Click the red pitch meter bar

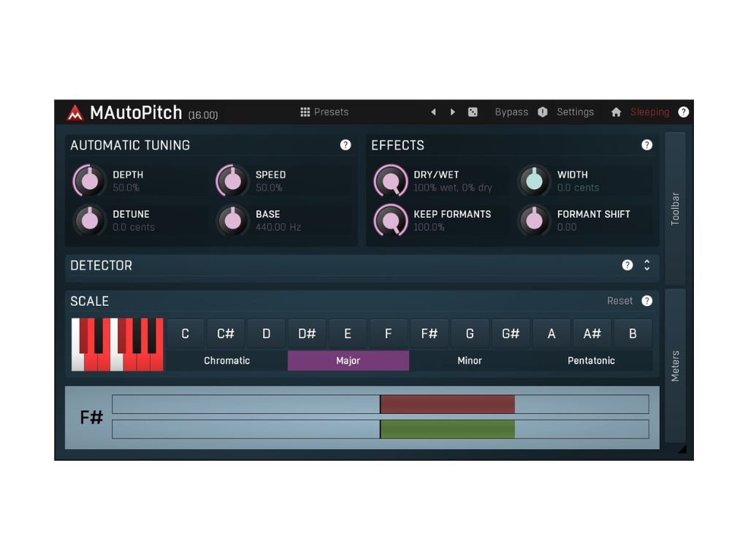(x=448, y=404)
